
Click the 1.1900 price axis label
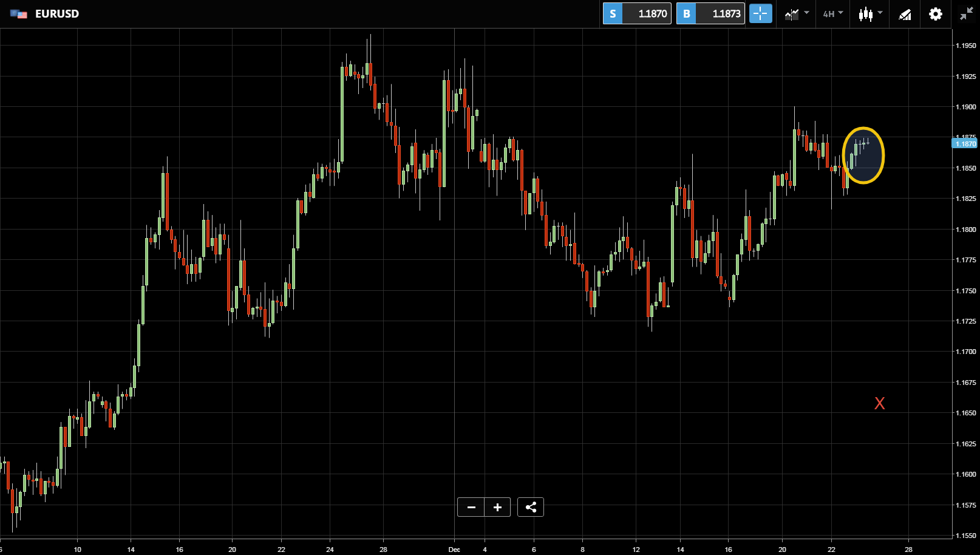(x=966, y=107)
